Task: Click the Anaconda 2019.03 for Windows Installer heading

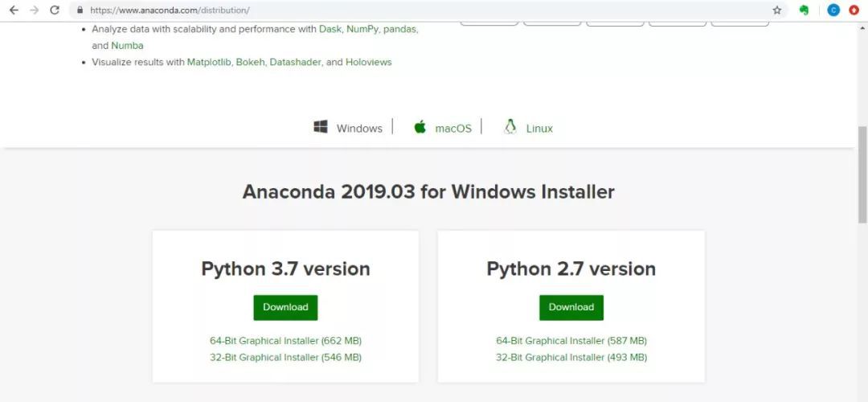Action: click(428, 191)
